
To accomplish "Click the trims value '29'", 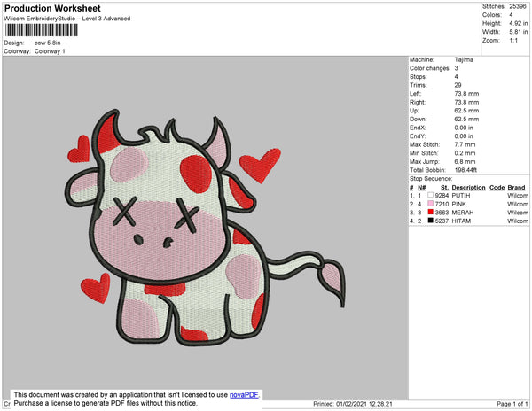I will coord(458,85).
